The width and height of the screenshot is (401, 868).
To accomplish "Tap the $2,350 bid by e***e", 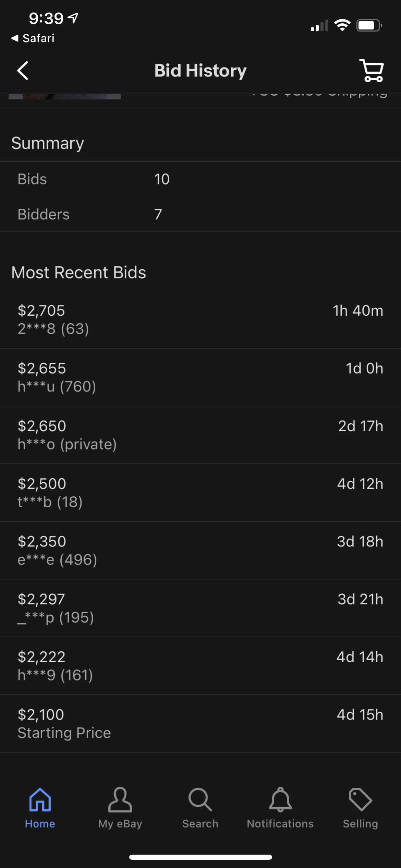I will (200, 550).
